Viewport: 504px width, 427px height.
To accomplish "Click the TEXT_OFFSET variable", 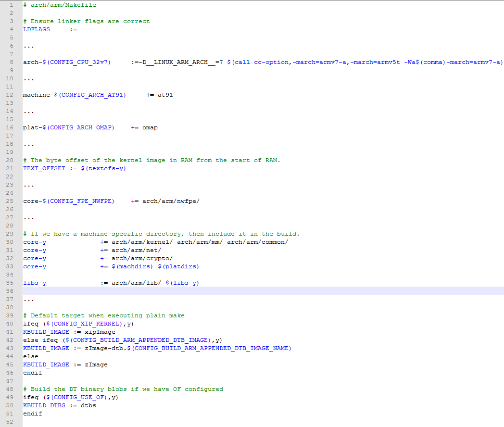I will [x=44, y=168].
